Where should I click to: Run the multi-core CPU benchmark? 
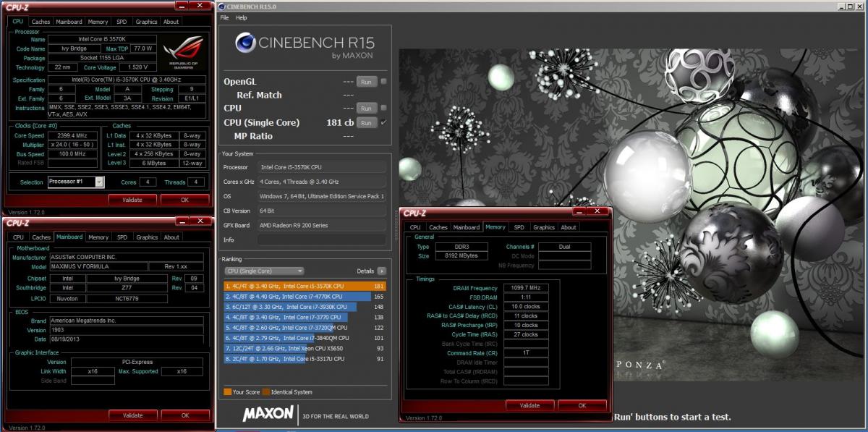[367, 108]
